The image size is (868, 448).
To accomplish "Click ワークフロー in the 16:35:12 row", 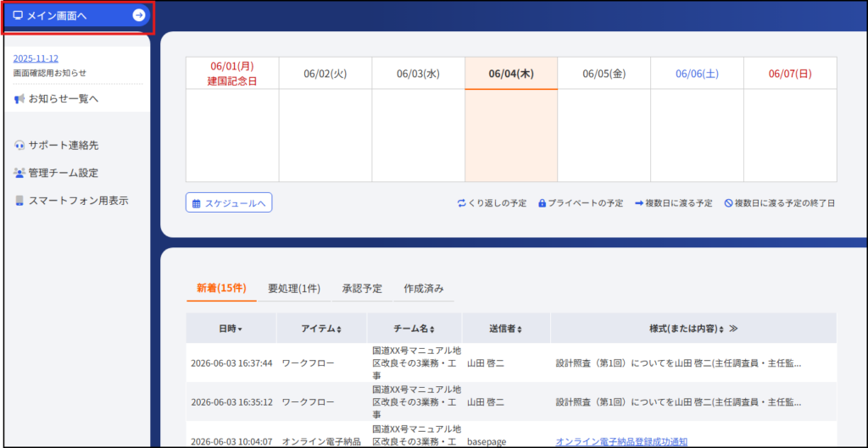I will point(309,401).
